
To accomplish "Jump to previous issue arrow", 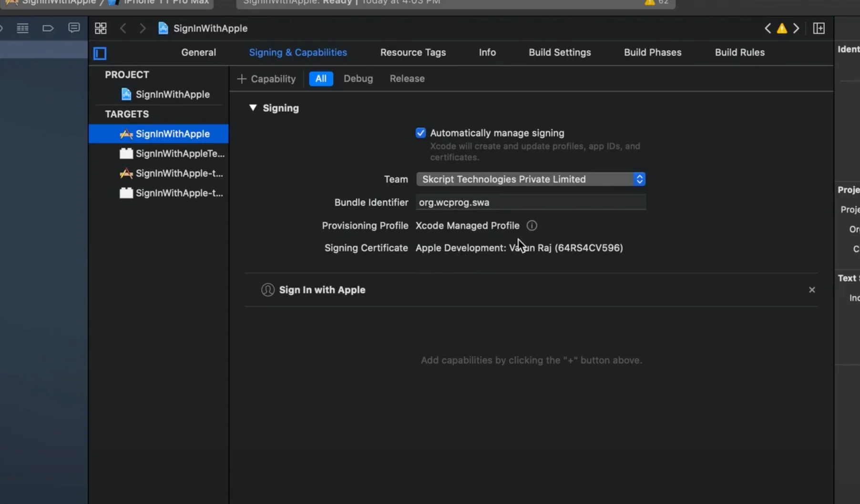I will pyautogui.click(x=768, y=28).
